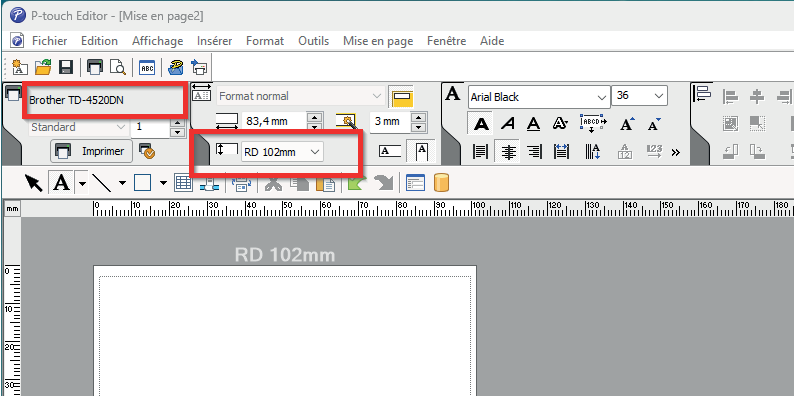Click the 83,4 mm label length field
Viewport: 794px width, 396px height.
(x=274, y=122)
